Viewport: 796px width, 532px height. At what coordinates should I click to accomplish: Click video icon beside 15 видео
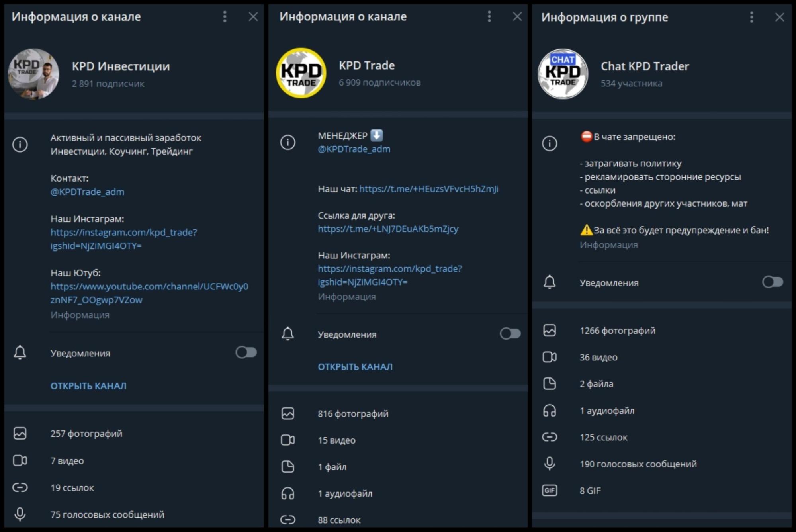[x=287, y=440]
